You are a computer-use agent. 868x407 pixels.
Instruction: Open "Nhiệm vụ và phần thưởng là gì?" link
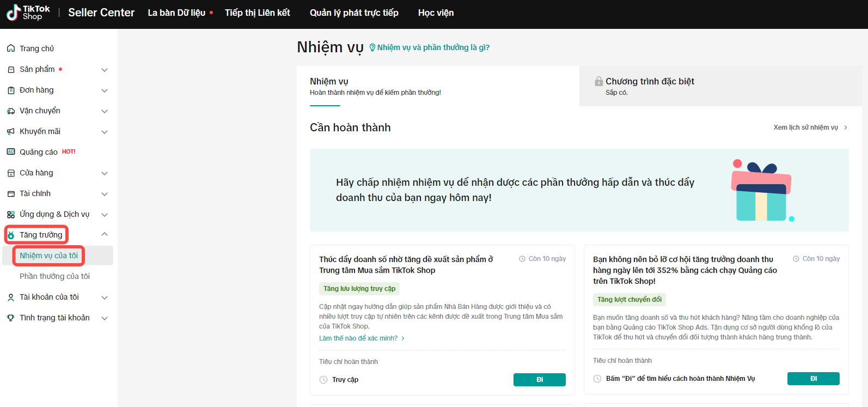(x=433, y=47)
